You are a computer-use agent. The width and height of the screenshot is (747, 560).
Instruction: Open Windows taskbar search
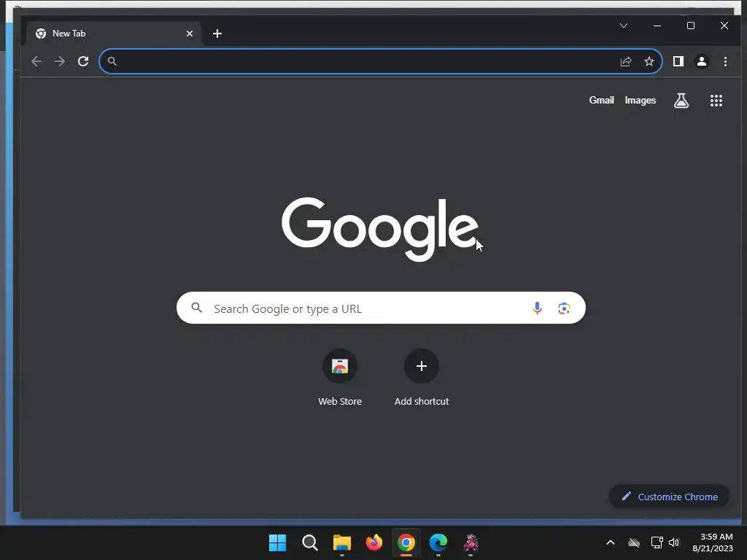309,542
